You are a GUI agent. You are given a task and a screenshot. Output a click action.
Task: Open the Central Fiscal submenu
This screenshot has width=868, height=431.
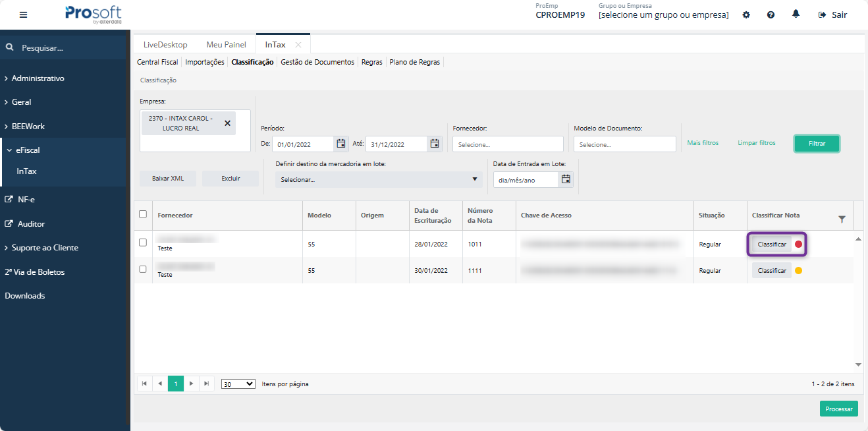[x=157, y=62]
